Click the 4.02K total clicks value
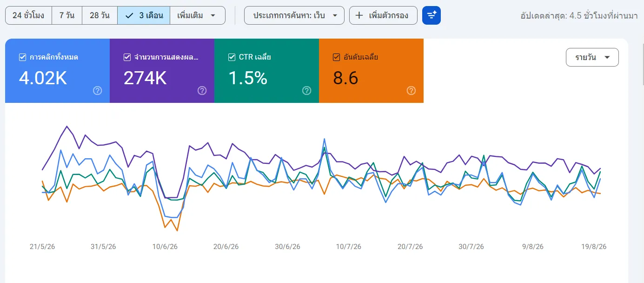Image resolution: width=644 pixels, height=283 pixels. coord(43,78)
